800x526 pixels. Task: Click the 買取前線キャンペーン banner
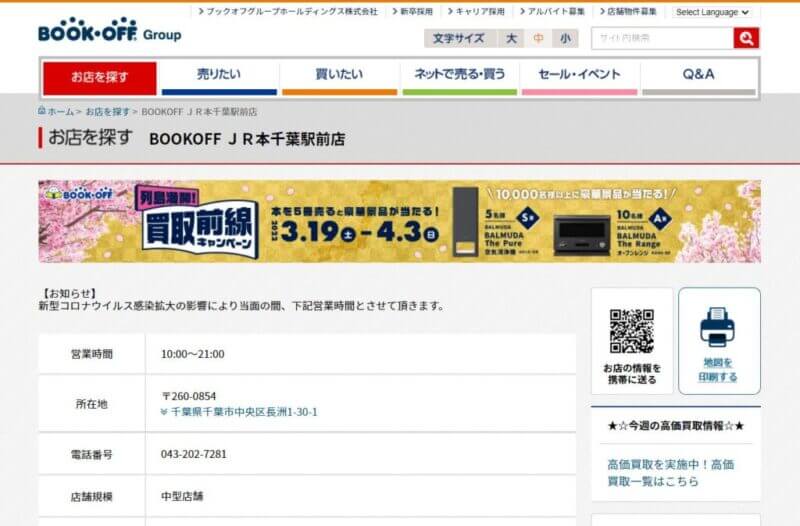(399, 221)
